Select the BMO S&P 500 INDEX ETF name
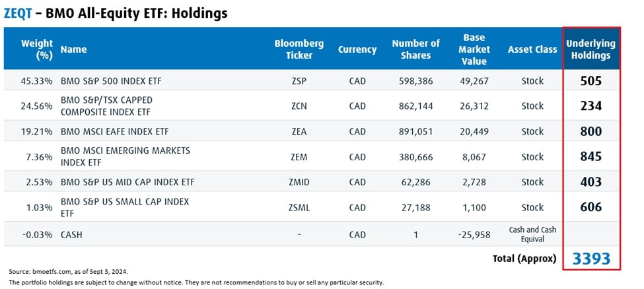 point(110,81)
